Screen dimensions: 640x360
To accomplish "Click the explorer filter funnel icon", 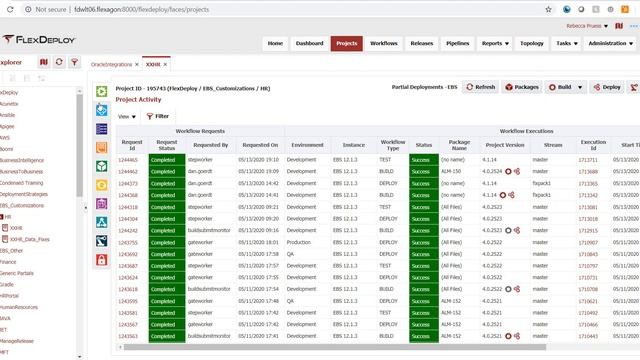I will point(74,62).
